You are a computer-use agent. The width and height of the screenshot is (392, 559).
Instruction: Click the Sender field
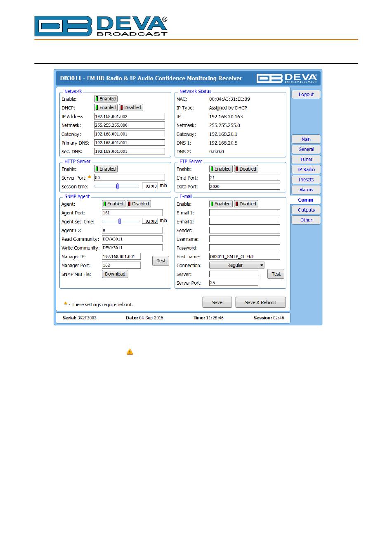pos(245,230)
